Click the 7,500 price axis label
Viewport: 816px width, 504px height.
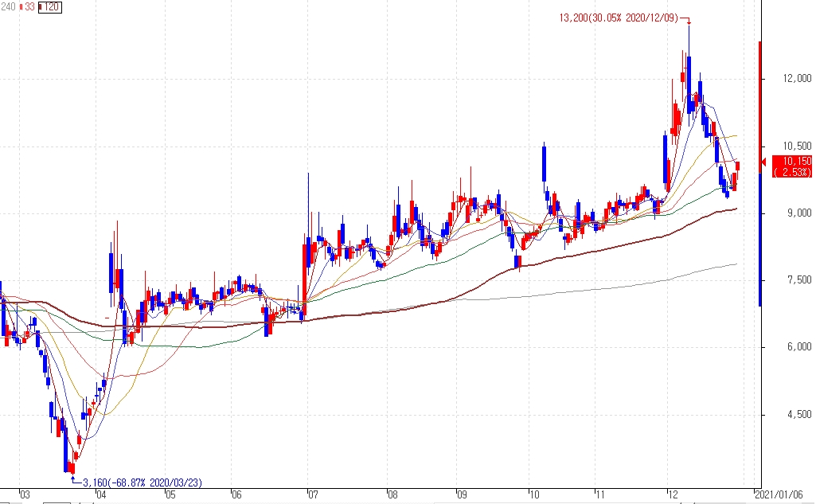tap(798, 280)
